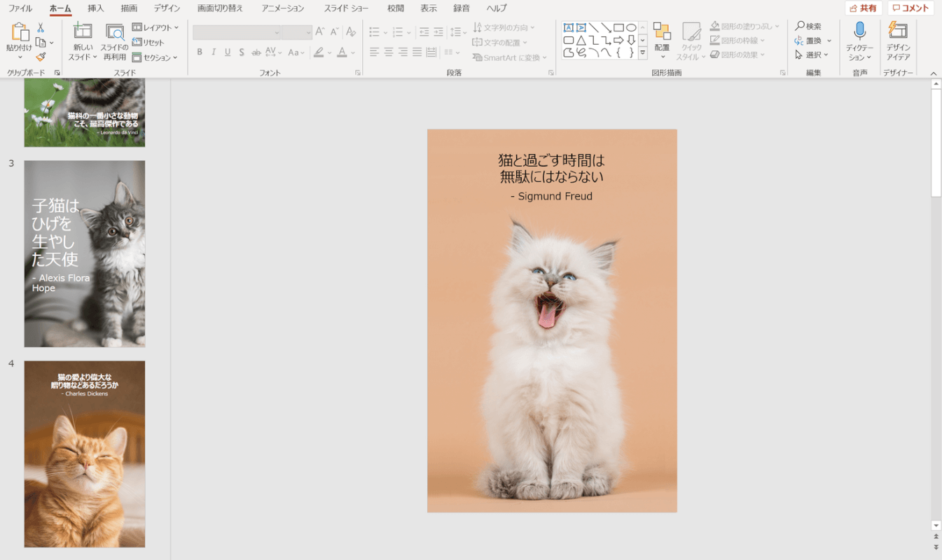Expand the shapes gallery More arrow
Viewport: 942px width, 560px height.
click(x=642, y=52)
